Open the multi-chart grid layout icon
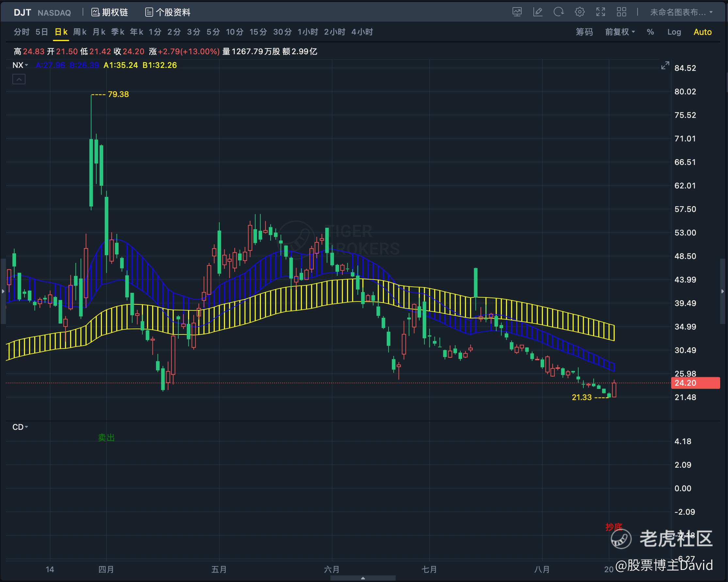The image size is (728, 582). point(621,12)
